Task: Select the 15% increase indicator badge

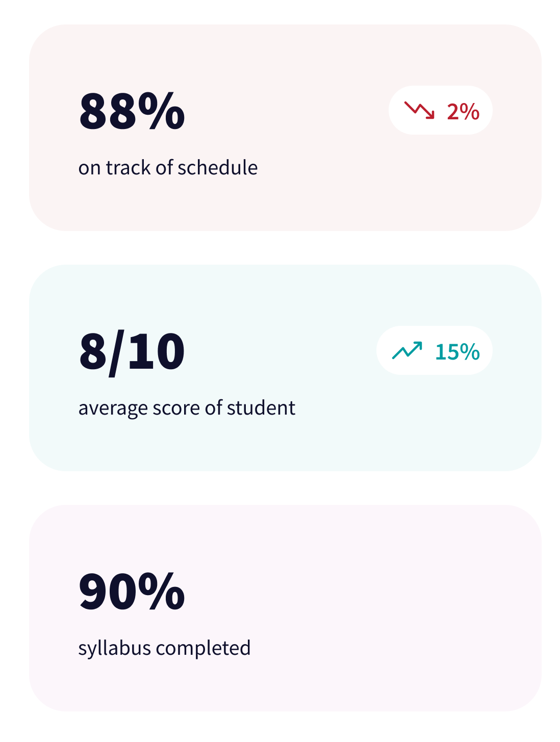Action: tap(434, 350)
